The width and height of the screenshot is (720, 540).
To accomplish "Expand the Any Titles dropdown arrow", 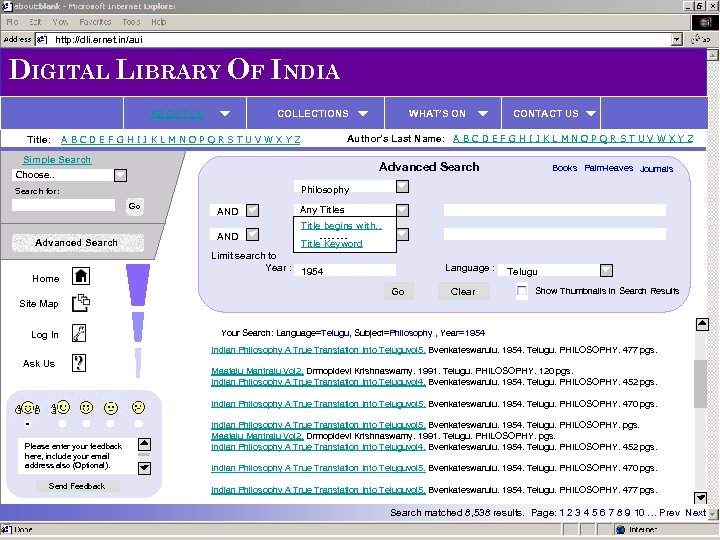I will tap(402, 210).
